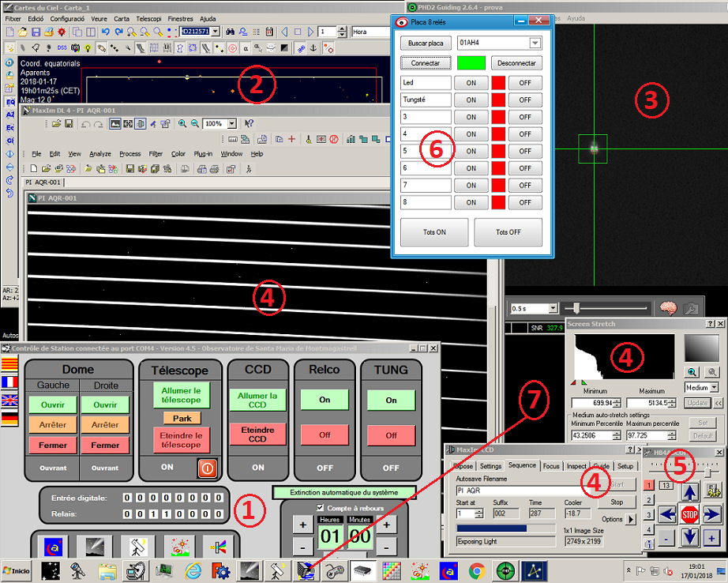
Task: Open the Analyze menu in MaxIm DL
Action: [x=100, y=154]
